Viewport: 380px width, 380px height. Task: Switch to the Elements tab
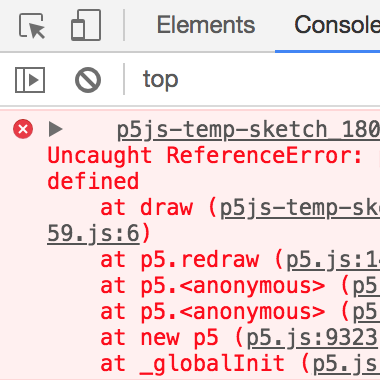206,25
